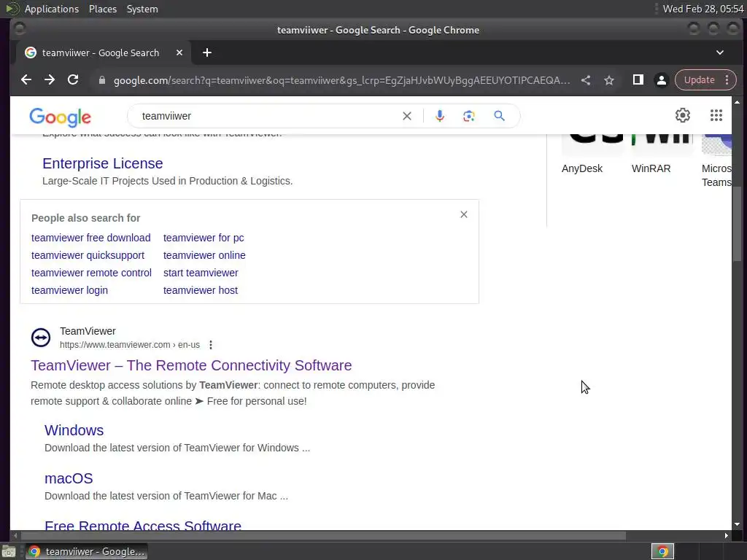The image size is (747, 560).
Task: Click into the search field containing teamviiwer
Action: point(267,116)
